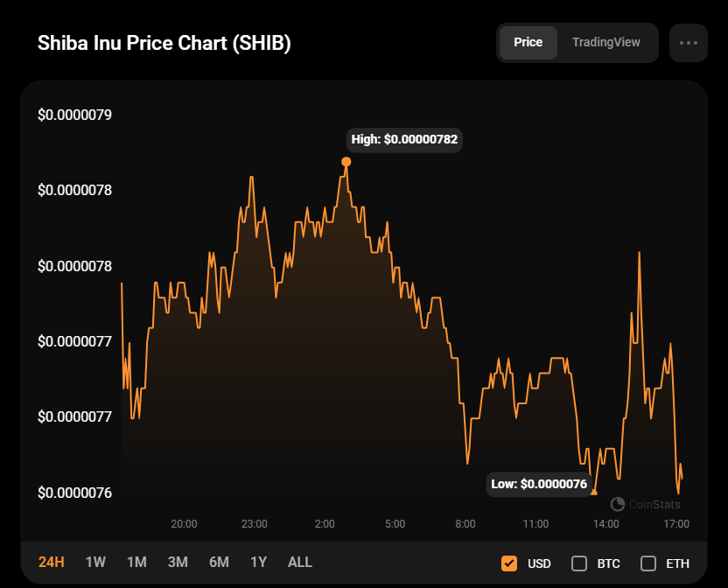This screenshot has height=588, width=728.
Task: Open the three-dot more options menu
Action: click(688, 43)
